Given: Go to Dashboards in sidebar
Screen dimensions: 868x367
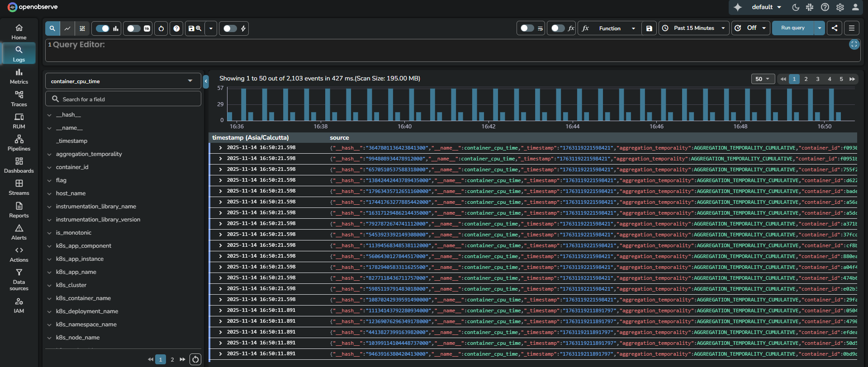Looking at the screenshot, I should [19, 165].
